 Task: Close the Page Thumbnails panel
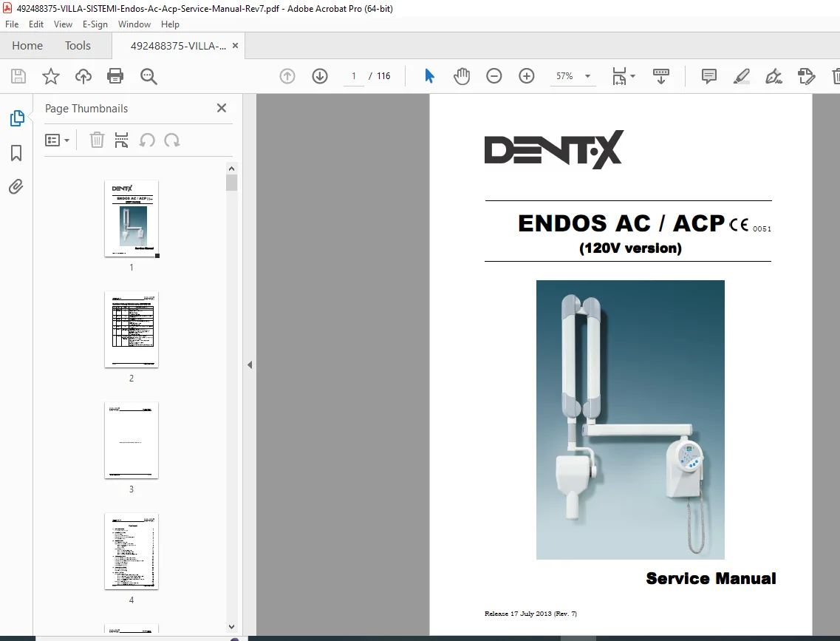tap(221, 108)
